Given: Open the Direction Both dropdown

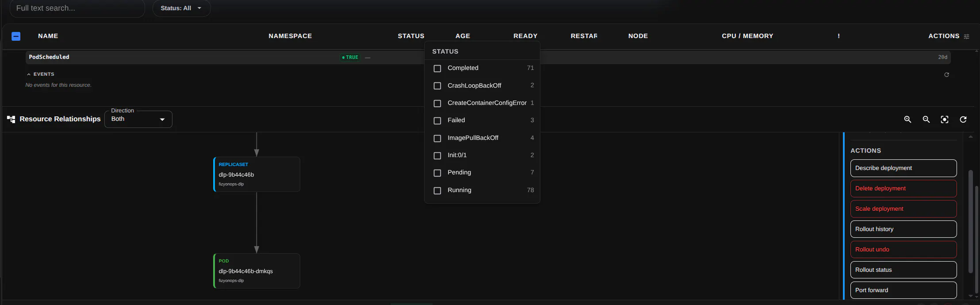Looking at the screenshot, I should 138,119.
